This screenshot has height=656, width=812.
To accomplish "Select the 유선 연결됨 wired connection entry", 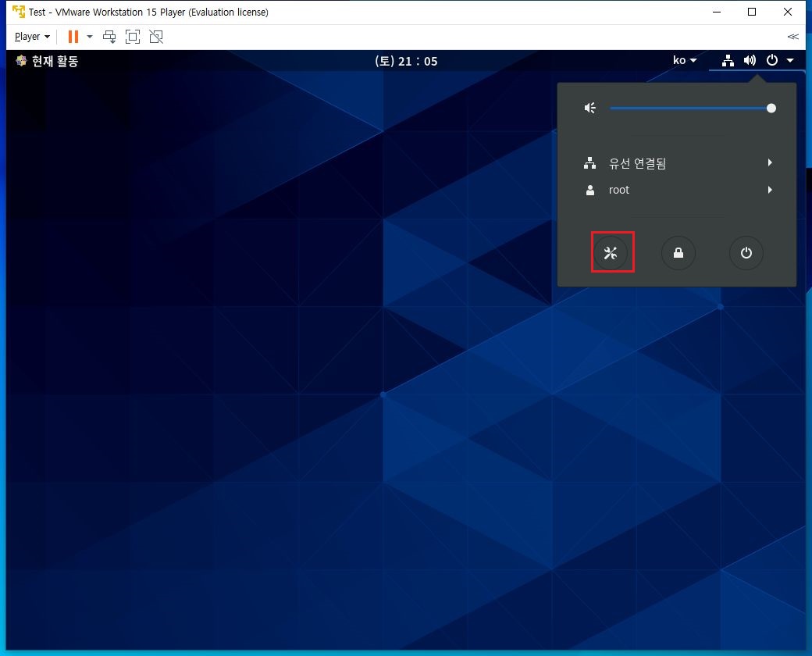I will tap(677, 163).
